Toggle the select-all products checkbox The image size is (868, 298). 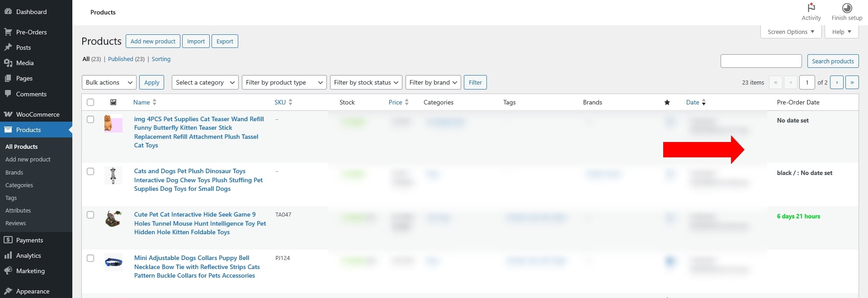point(90,102)
